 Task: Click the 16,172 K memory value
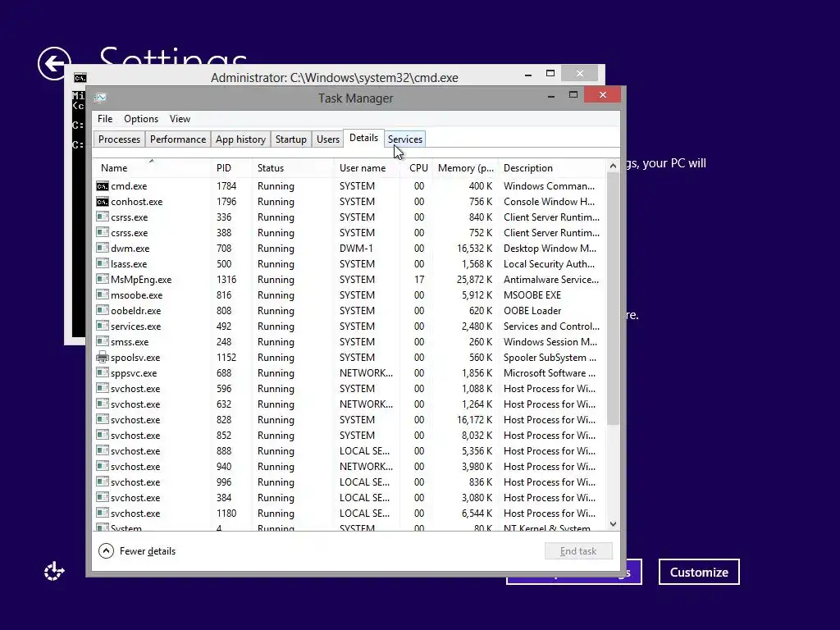(x=474, y=420)
